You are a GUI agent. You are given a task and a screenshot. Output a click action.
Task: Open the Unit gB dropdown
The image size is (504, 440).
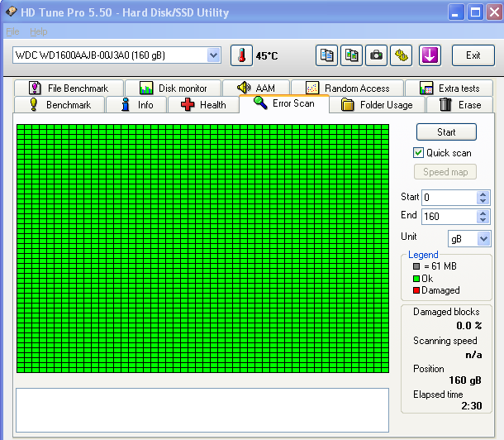pos(483,239)
